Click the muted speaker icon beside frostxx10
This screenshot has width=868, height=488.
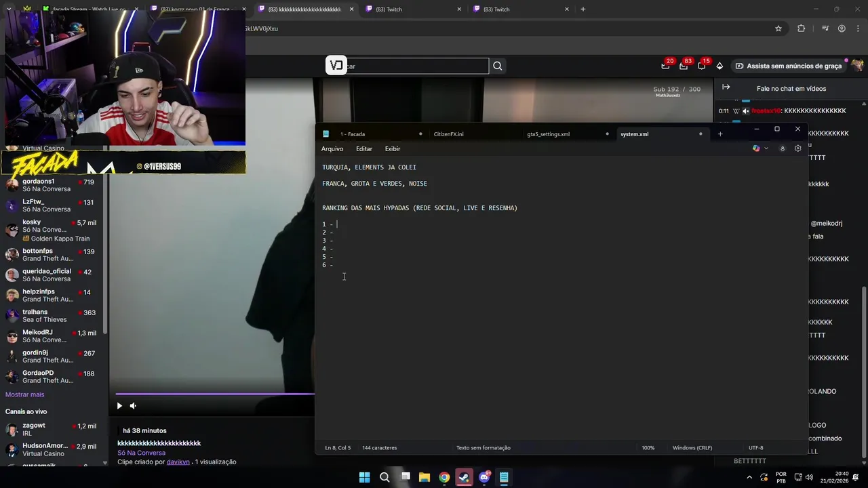[746, 111]
